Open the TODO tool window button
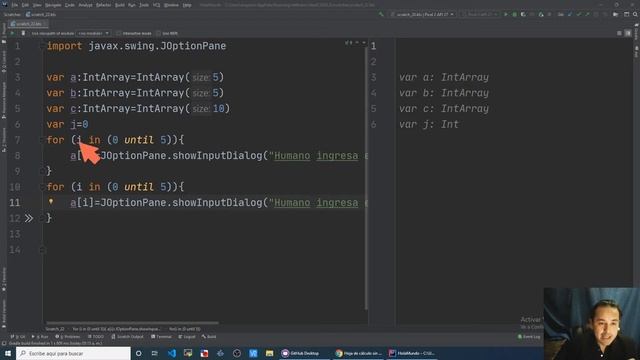 tap(96, 337)
